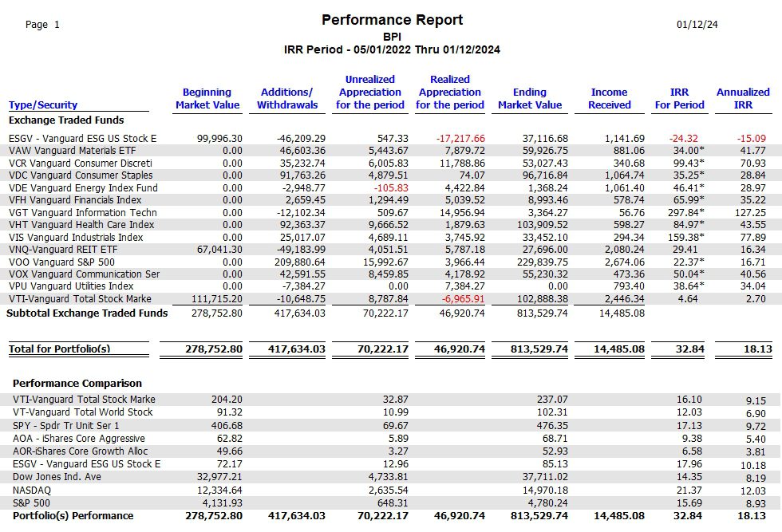Screen dimensions: 782x532
Task: Click VOO ending market value 229,839.75
Action: point(542,262)
